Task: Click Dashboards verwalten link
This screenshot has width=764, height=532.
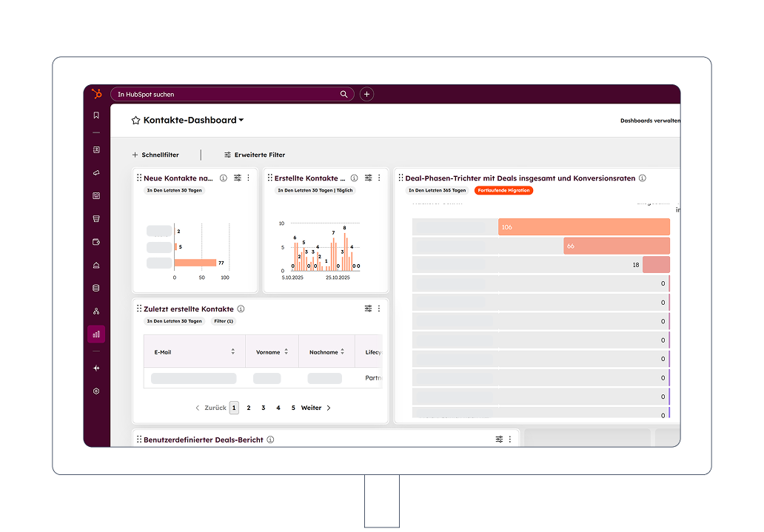Action: [649, 121]
